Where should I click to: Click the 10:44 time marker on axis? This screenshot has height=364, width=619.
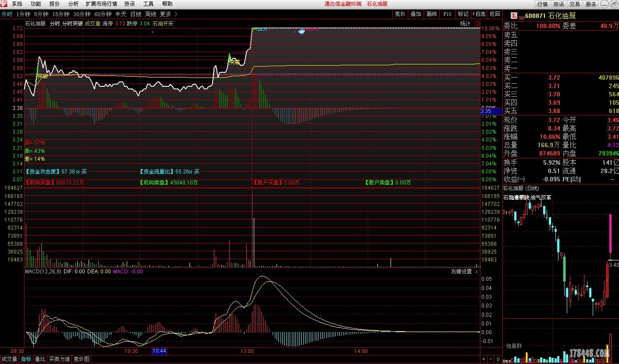tap(159, 351)
